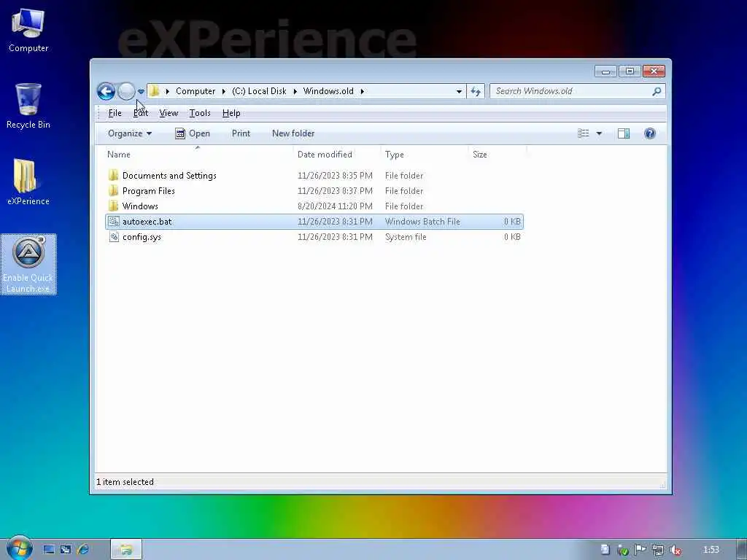The image size is (747, 560).
Task: Open the Edit menu
Action: [x=141, y=113]
